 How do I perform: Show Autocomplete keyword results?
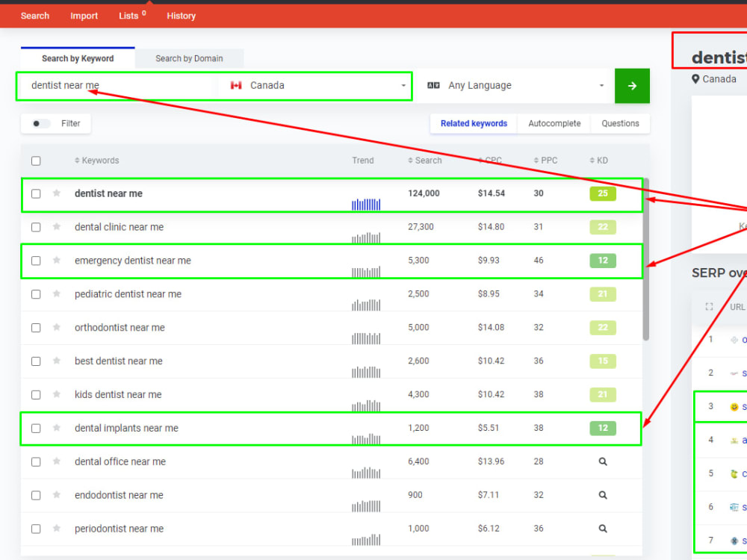[x=554, y=123]
